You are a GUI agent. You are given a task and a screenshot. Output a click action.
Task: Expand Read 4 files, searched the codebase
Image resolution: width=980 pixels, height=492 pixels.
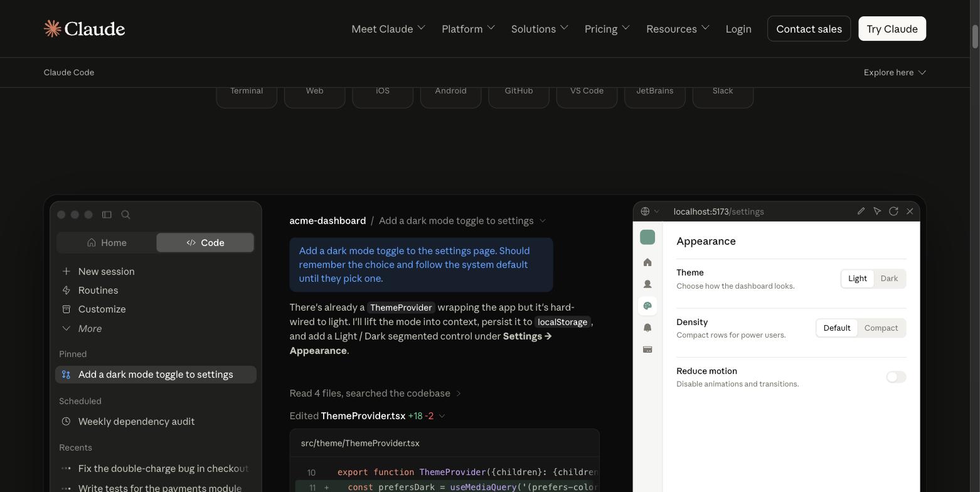click(x=375, y=393)
